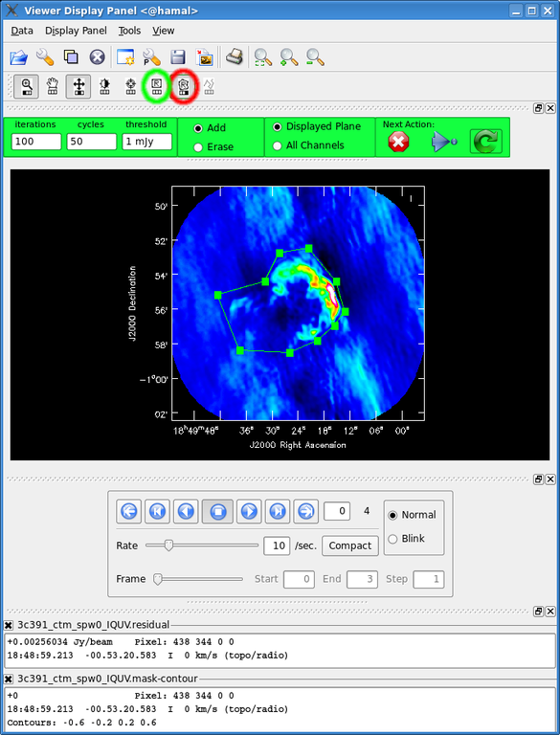The height and width of the screenshot is (735, 560).
Task: Click the Print icon
Action: [x=234, y=57]
